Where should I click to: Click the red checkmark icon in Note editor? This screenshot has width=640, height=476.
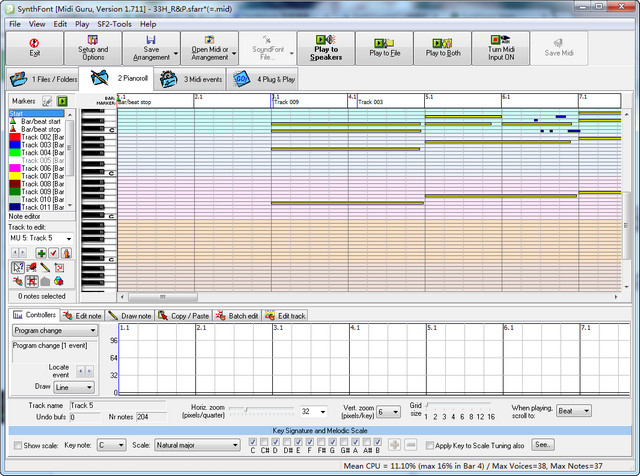click(x=54, y=254)
